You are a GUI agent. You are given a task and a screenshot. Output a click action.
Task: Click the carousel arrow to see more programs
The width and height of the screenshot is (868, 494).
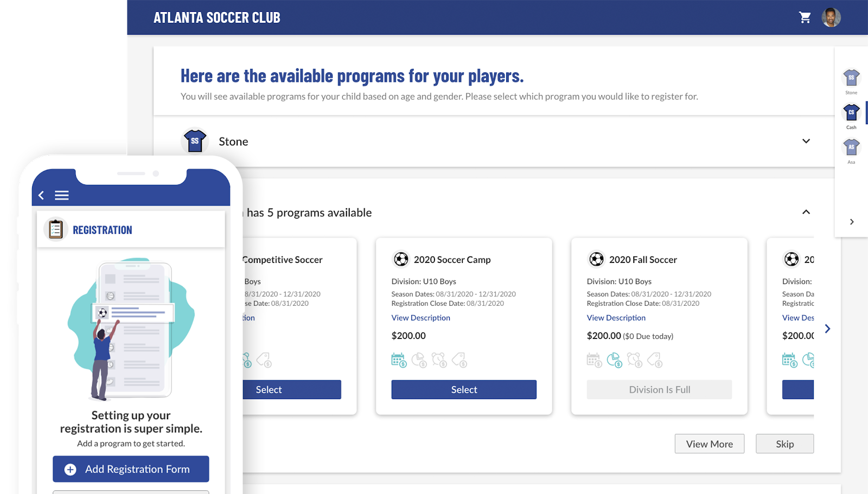click(827, 329)
